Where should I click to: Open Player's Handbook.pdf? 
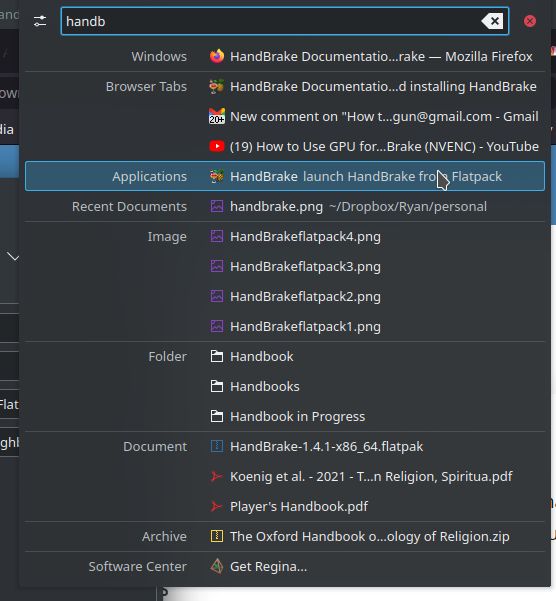tap(299, 506)
